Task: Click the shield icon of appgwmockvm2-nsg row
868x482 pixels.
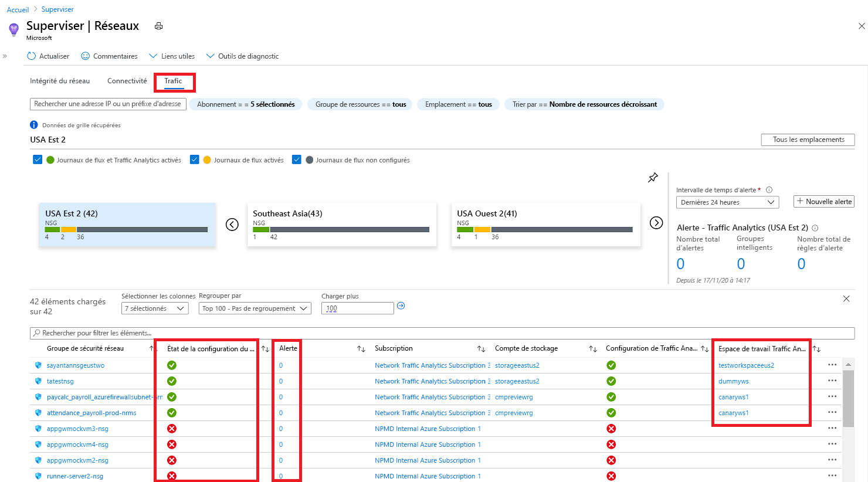Action: 38,460
